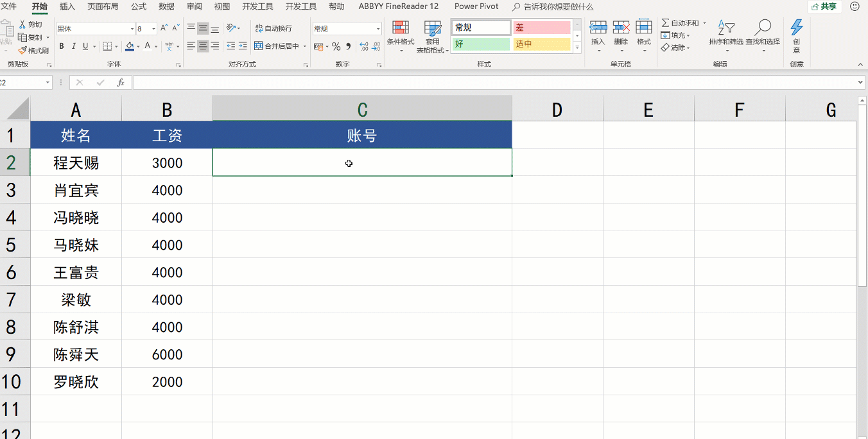Screen dimensions: 868x439
Task: Open the 数据 (Data) ribbon tab
Action: [x=166, y=6]
